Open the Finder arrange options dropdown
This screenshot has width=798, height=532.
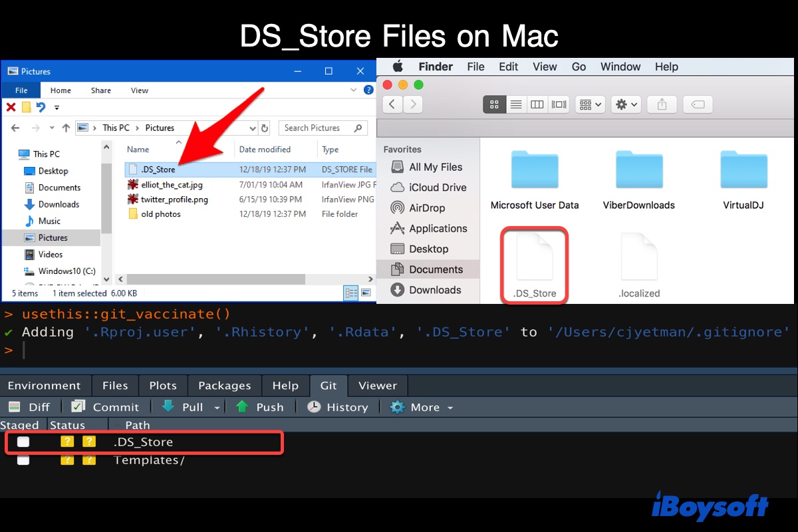pos(589,104)
